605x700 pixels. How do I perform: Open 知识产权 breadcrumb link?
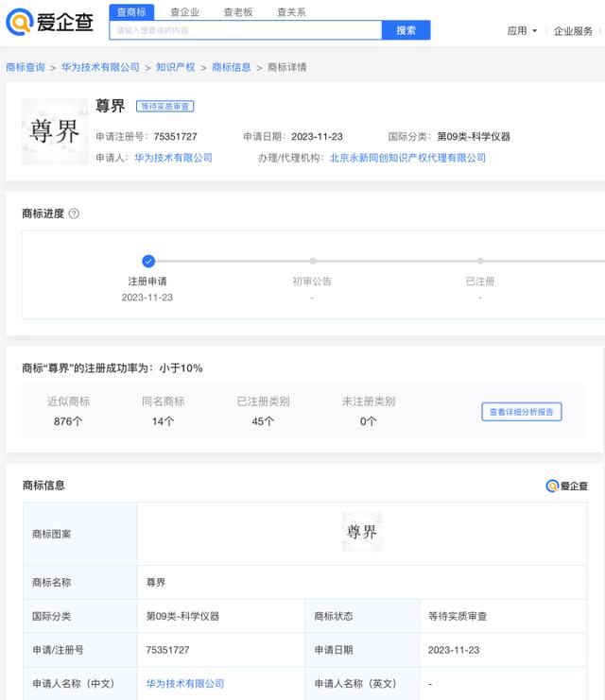[176, 67]
